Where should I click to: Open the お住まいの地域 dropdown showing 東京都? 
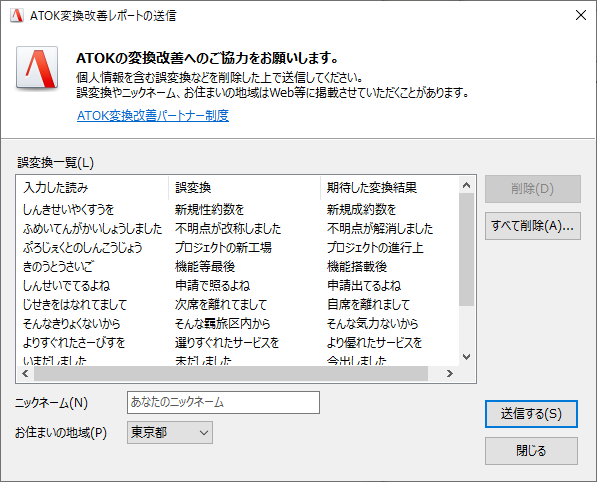click(170, 433)
